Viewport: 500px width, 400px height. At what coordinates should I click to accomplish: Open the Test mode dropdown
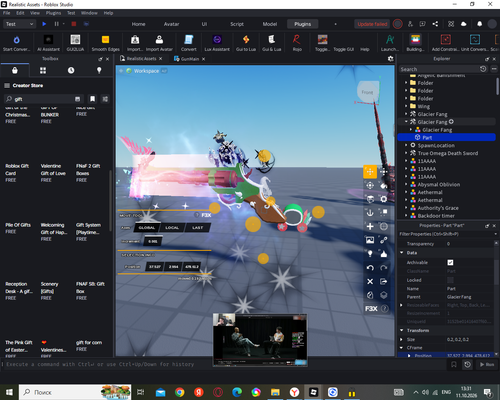pyautogui.click(x=19, y=24)
